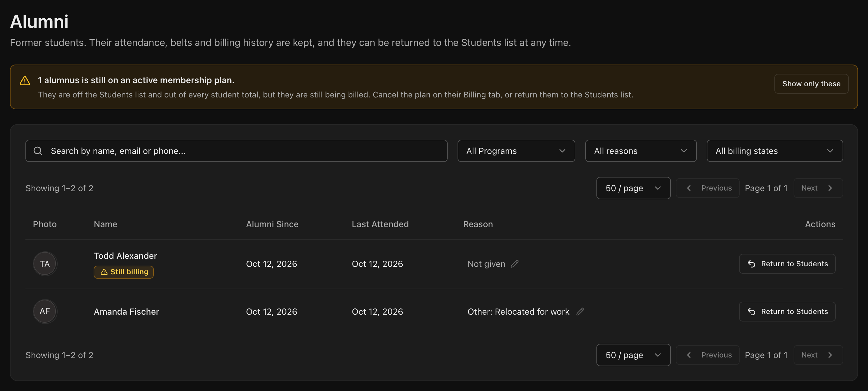
Task: Open the All billing states dropdown
Action: click(x=775, y=151)
